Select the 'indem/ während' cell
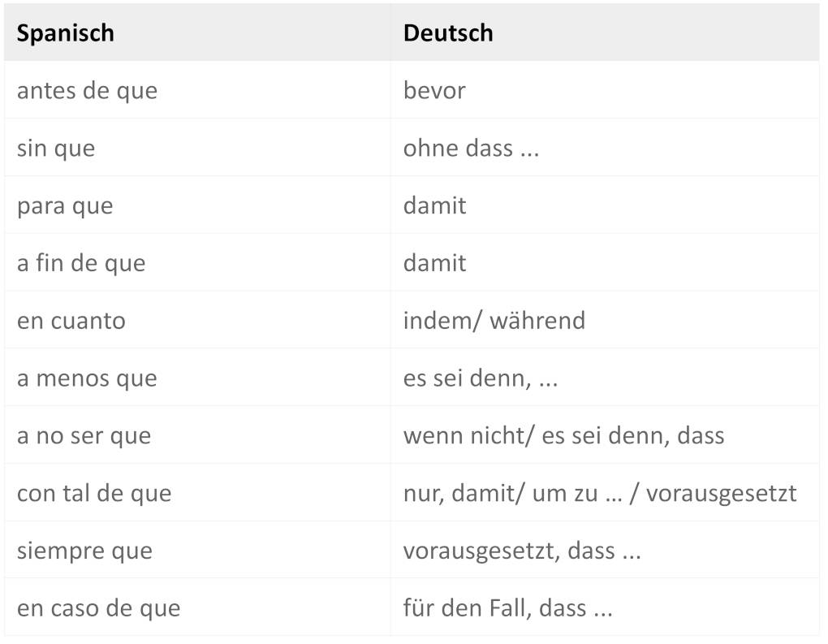This screenshot has width=828, height=644. pyautogui.click(x=494, y=321)
